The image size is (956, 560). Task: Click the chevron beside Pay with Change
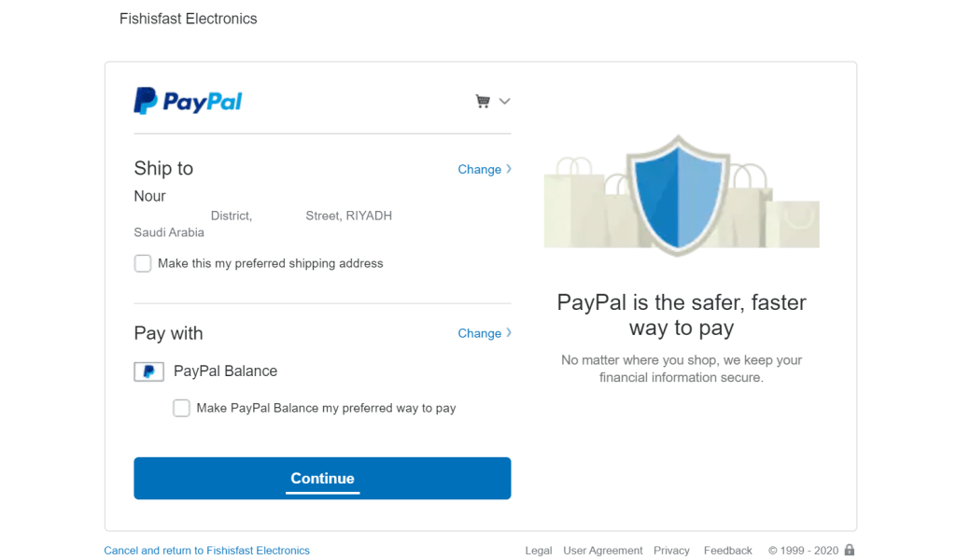tap(509, 332)
